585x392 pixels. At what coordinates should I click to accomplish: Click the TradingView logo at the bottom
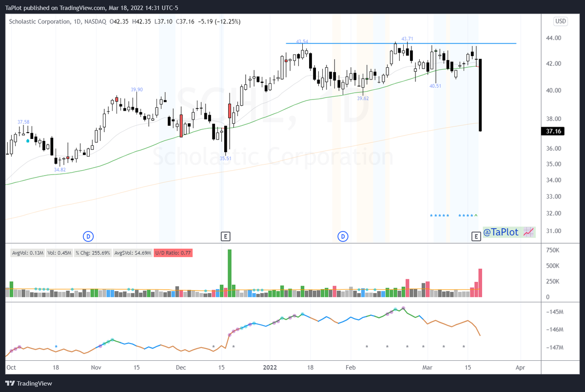[29, 383]
